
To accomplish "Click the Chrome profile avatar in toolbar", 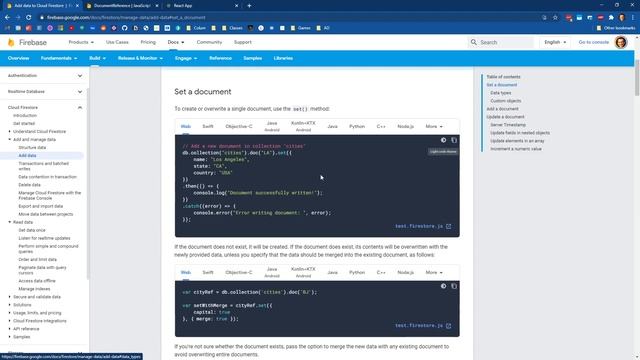I will [622, 18].
